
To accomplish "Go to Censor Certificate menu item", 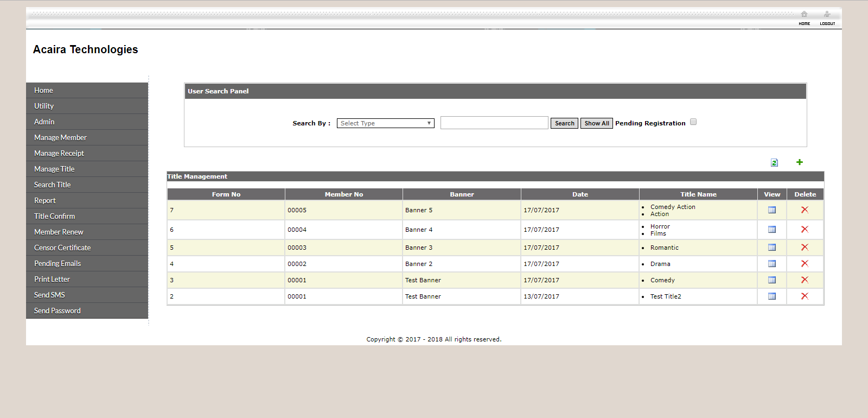I will click(x=62, y=248).
